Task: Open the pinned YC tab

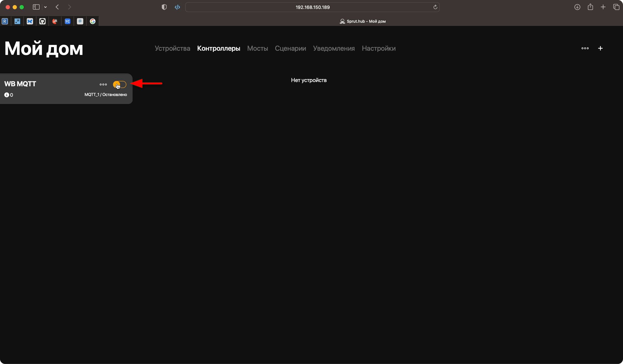Action: [x=68, y=21]
